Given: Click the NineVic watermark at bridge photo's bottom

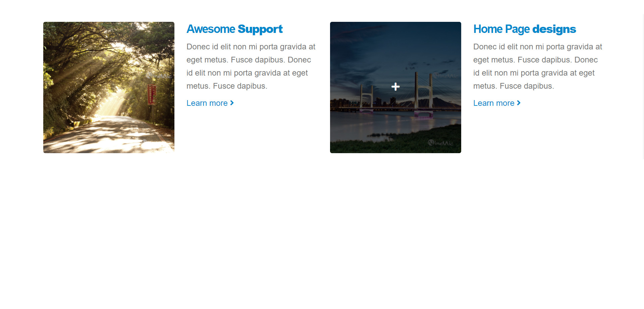Looking at the screenshot, I should [441, 143].
